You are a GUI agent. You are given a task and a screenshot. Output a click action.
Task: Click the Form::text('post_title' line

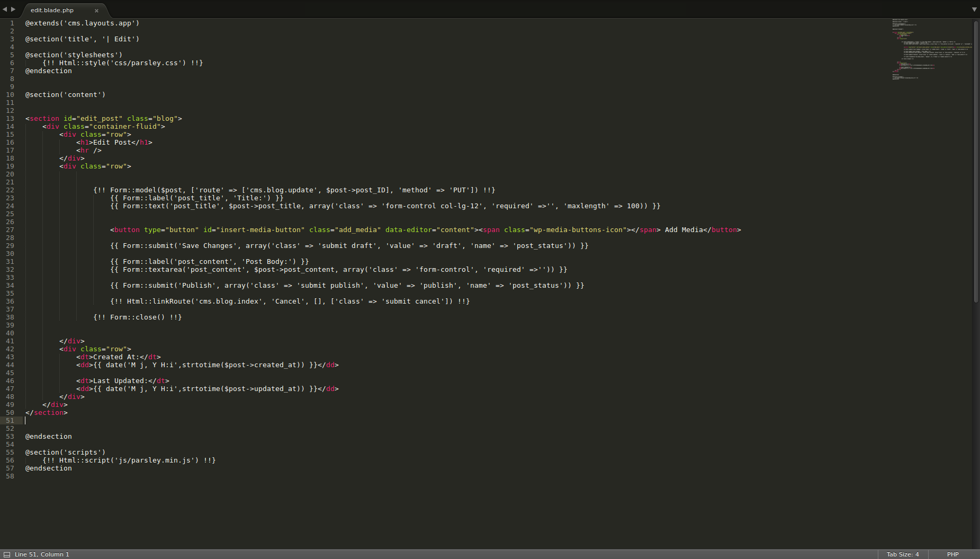click(x=385, y=206)
